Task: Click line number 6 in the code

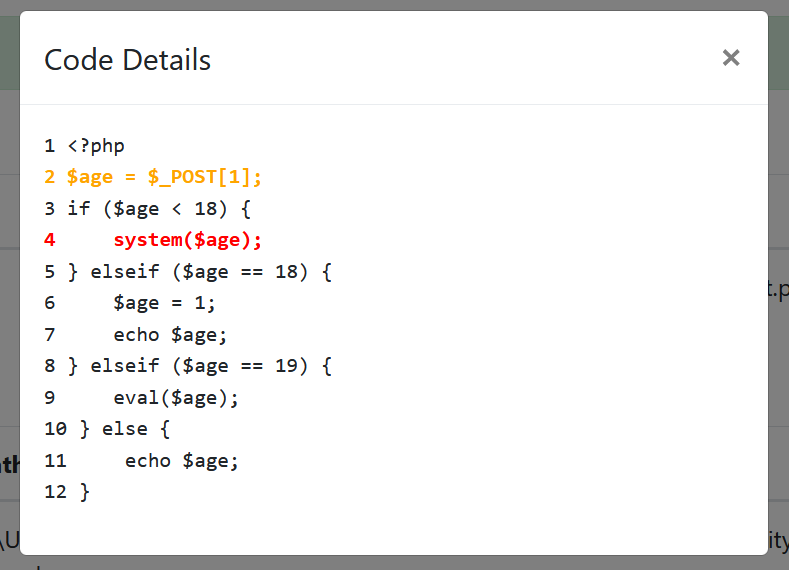Action: click(x=50, y=303)
